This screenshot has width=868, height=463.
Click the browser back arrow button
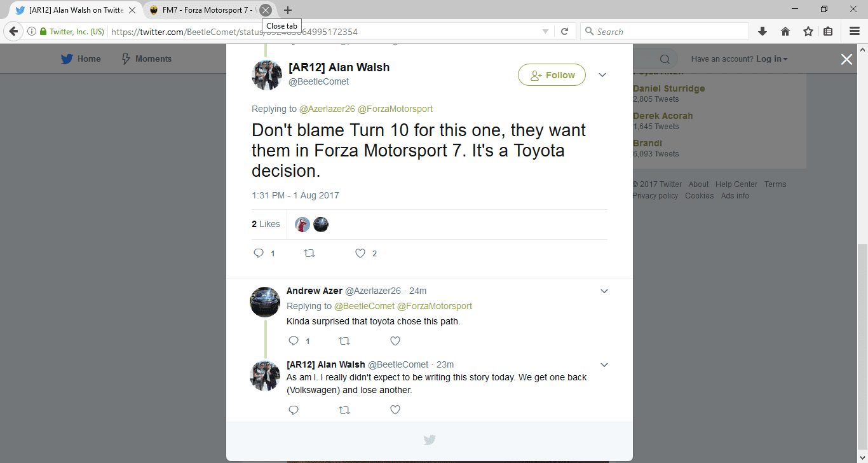[13, 31]
